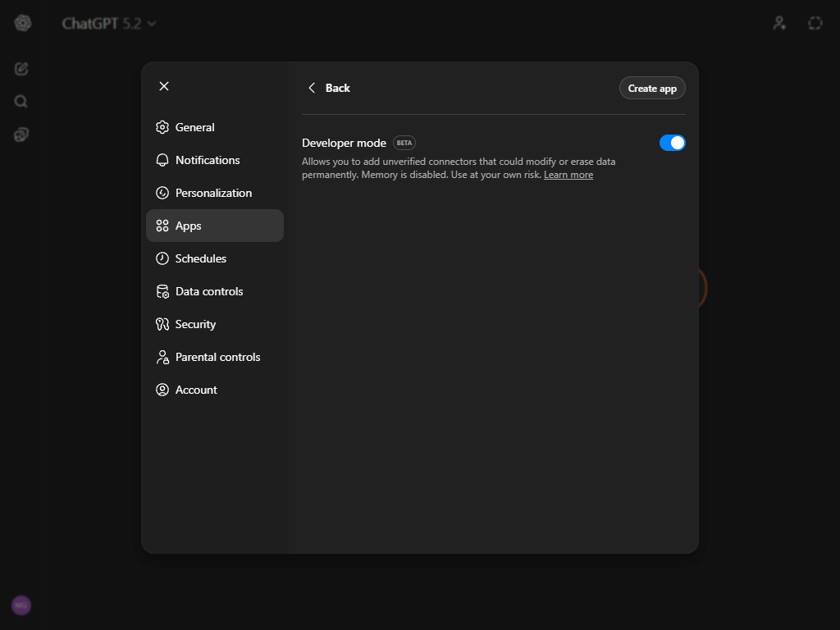Open the ChatGPT 5.2 model dropdown

[x=110, y=24]
